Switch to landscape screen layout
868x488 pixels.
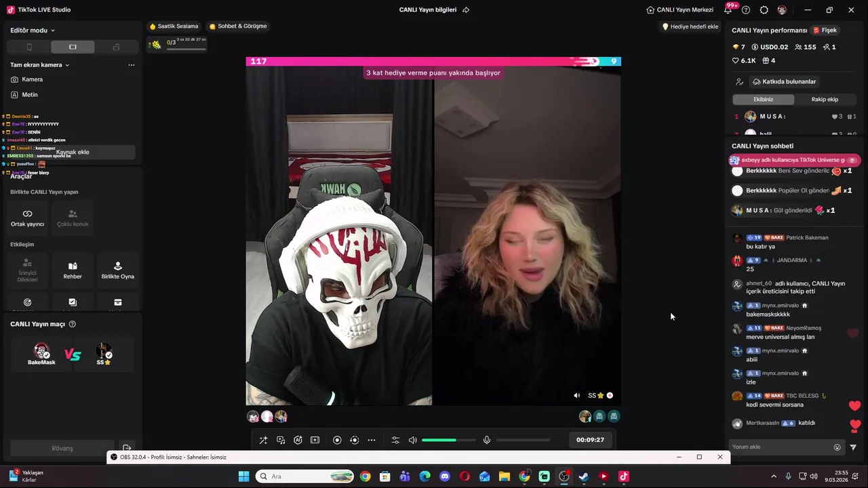coord(73,47)
